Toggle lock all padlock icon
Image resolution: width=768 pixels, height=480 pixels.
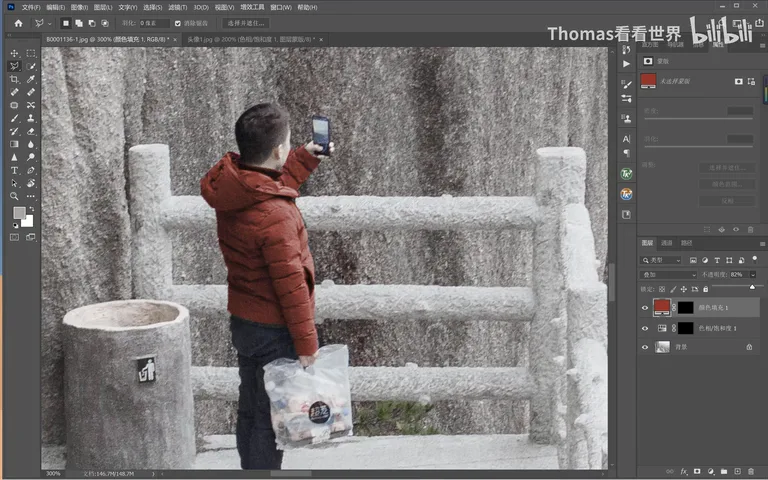[x=705, y=289]
